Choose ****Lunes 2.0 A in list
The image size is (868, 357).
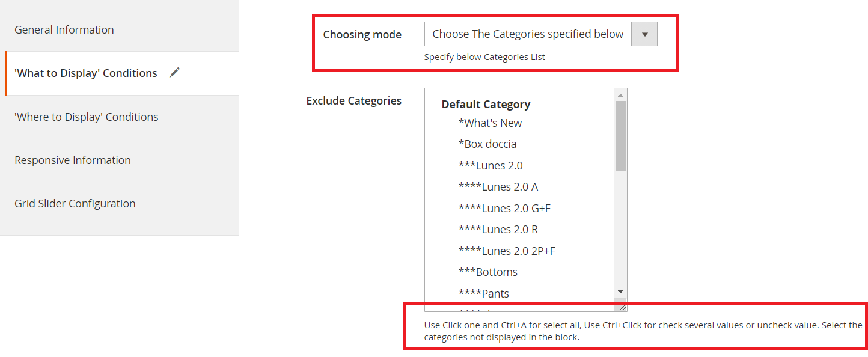tap(498, 186)
